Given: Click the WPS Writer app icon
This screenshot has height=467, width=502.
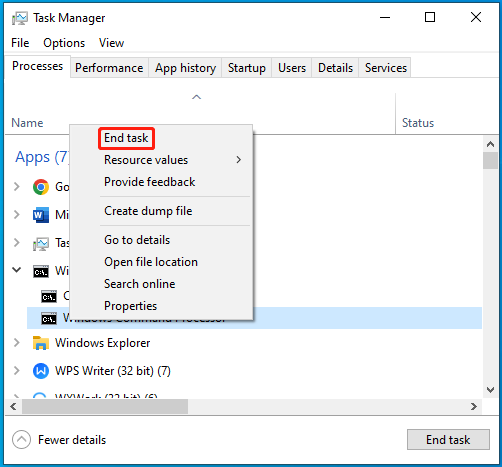Looking at the screenshot, I should pos(41,371).
